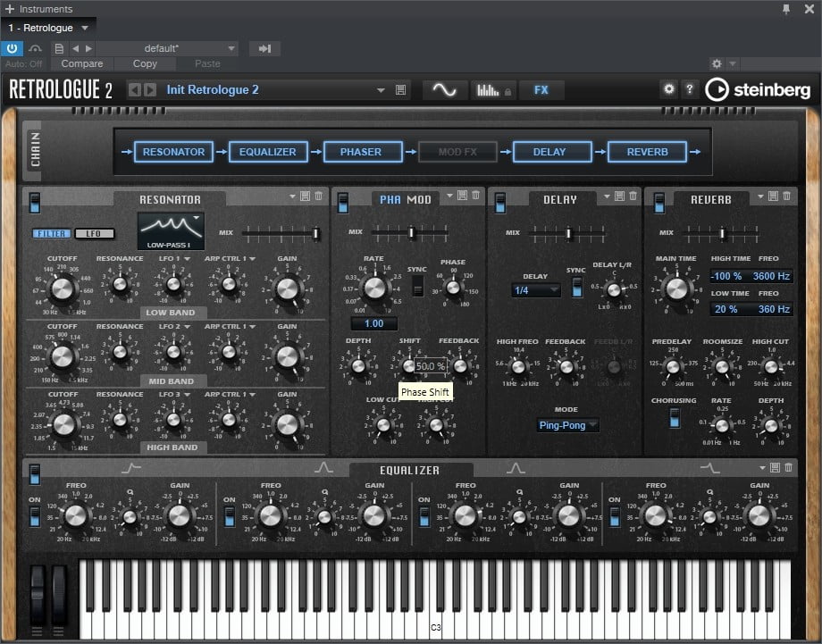The width and height of the screenshot is (822, 644).
Task: Open the low band Arp Ctrl 1 dropdown
Action: (230, 259)
